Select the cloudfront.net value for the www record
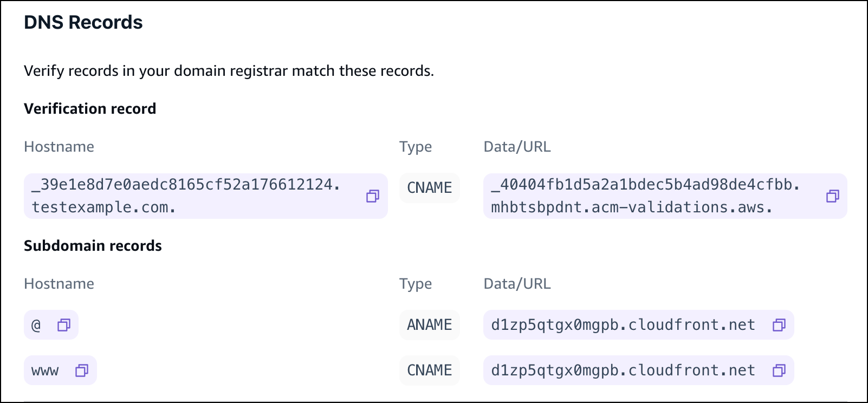This screenshot has height=403, width=868. pyautogui.click(x=622, y=370)
